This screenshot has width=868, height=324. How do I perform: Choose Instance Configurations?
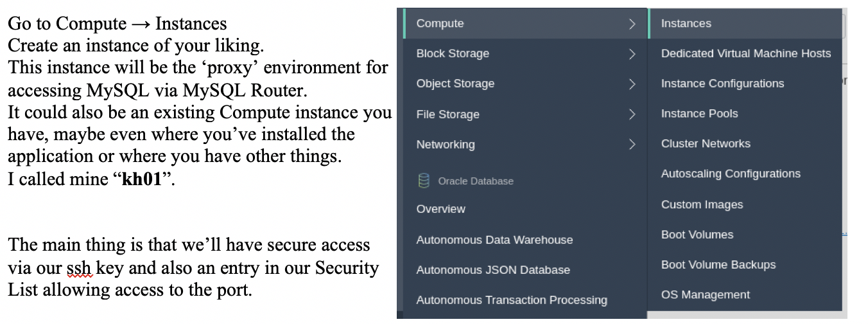pos(722,84)
